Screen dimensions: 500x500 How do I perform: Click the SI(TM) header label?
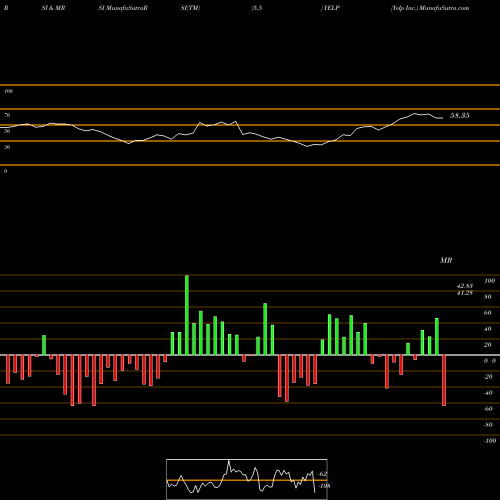[190, 8]
